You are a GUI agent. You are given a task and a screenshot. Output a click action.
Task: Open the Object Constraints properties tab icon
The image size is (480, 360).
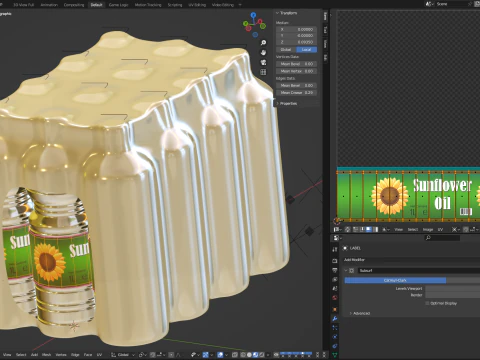pos(335,346)
